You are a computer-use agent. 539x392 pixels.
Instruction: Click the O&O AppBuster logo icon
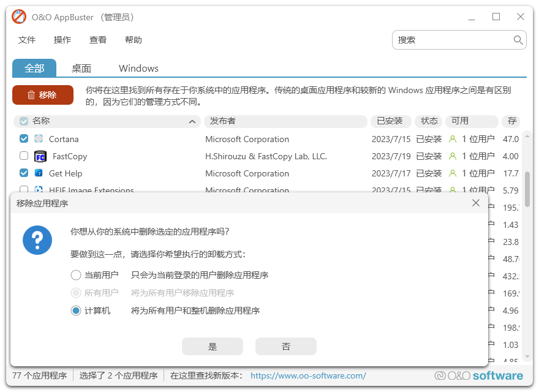click(19, 17)
